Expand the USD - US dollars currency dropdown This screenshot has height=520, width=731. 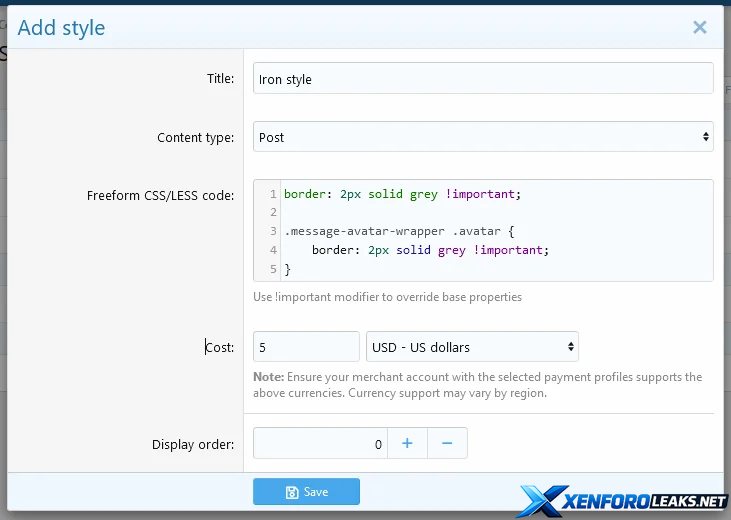click(472, 347)
